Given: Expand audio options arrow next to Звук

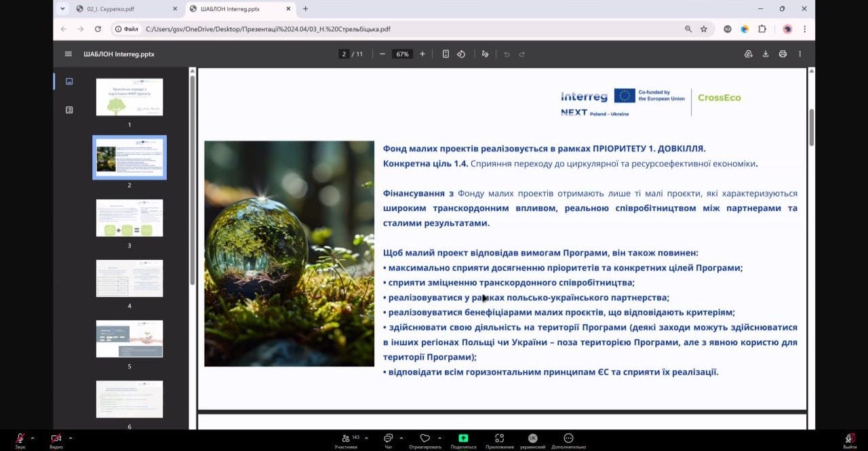Looking at the screenshot, I should 32,438.
